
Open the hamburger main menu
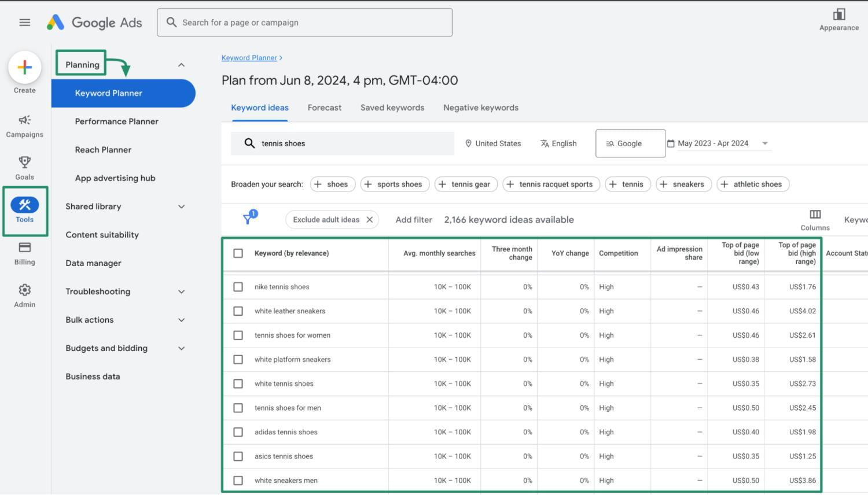pos(24,23)
